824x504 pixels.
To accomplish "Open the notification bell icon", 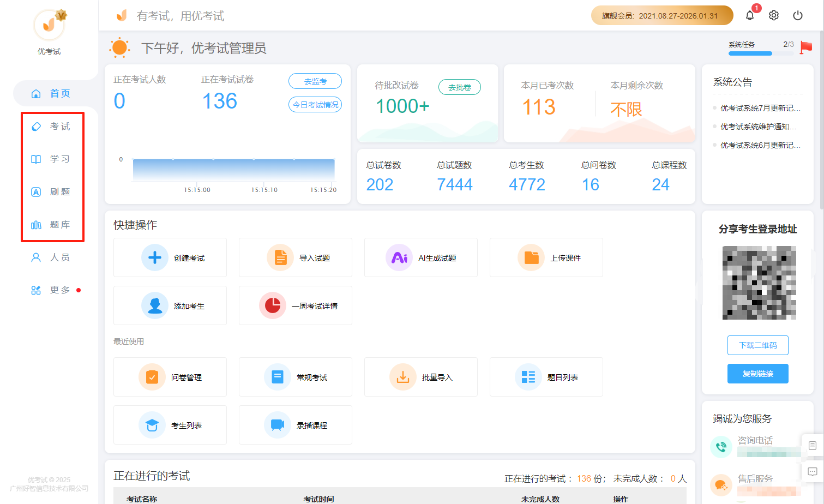I will coord(750,15).
